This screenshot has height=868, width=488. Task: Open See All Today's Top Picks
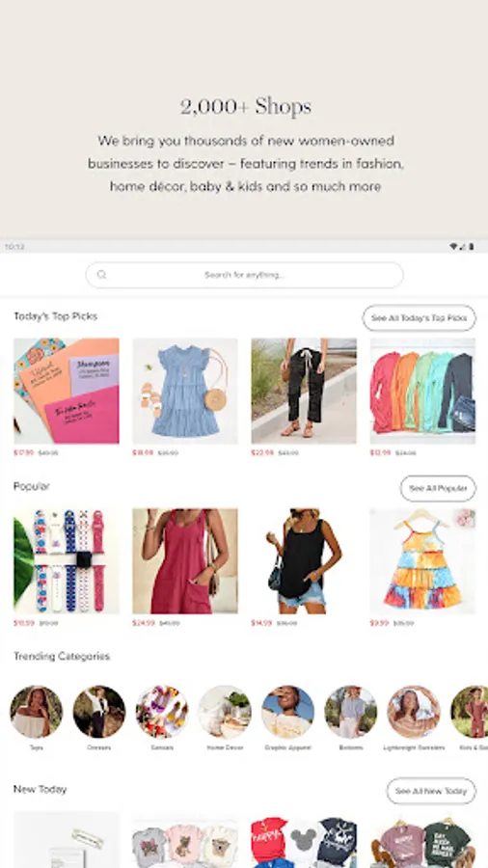(419, 317)
